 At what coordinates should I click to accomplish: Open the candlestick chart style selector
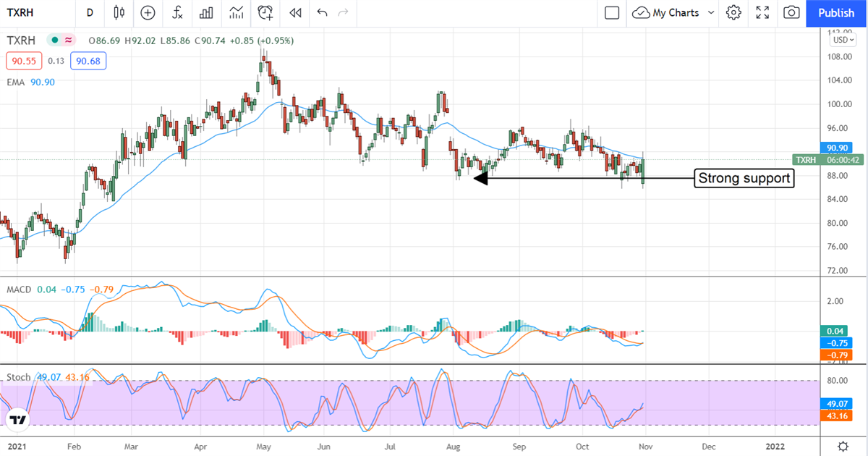(x=119, y=12)
